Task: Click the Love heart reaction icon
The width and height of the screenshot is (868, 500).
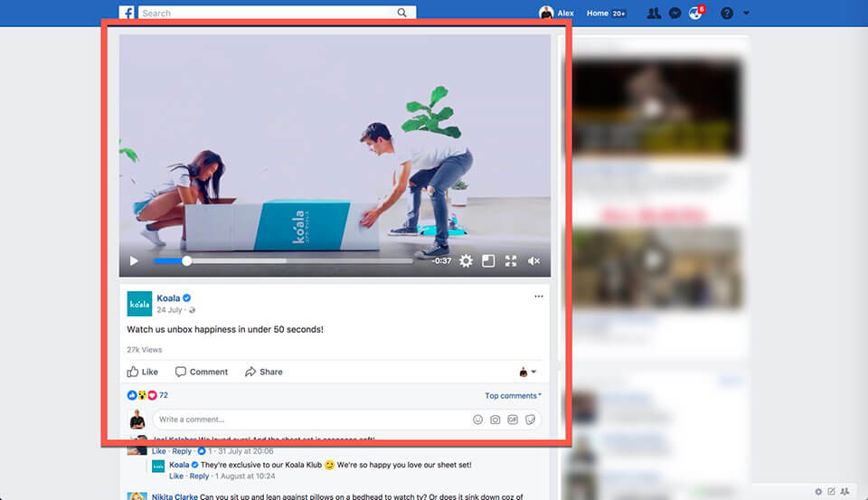Action: pyautogui.click(x=152, y=395)
